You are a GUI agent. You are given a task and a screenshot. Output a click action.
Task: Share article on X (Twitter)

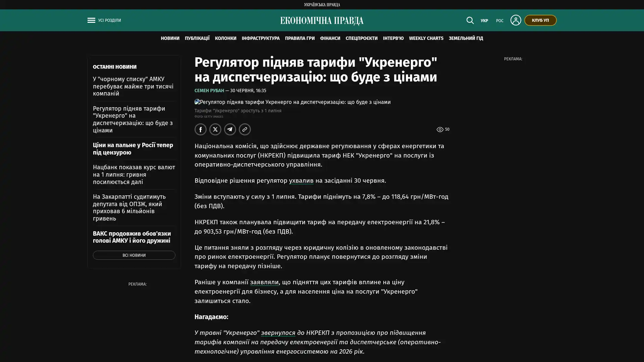pyautogui.click(x=215, y=129)
